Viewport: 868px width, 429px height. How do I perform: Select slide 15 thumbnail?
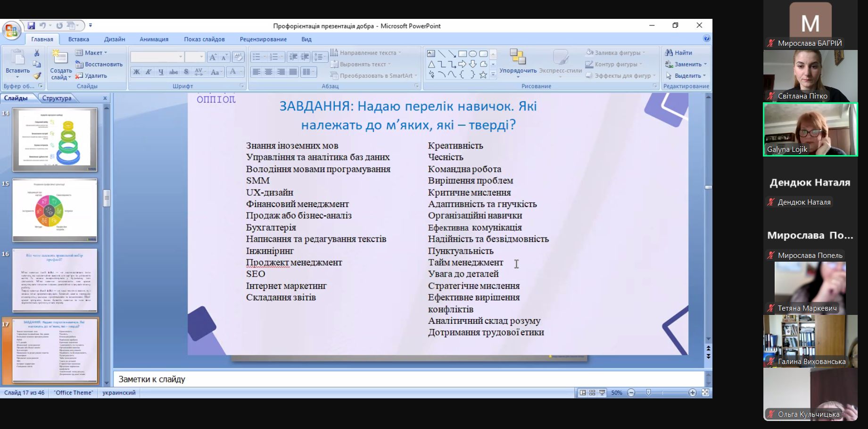55,210
